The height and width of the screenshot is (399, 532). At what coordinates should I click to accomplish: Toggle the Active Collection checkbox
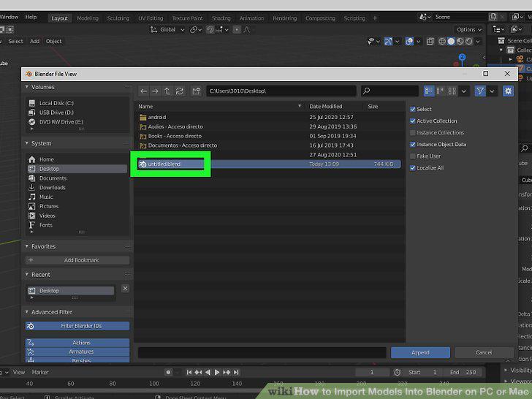(x=413, y=121)
